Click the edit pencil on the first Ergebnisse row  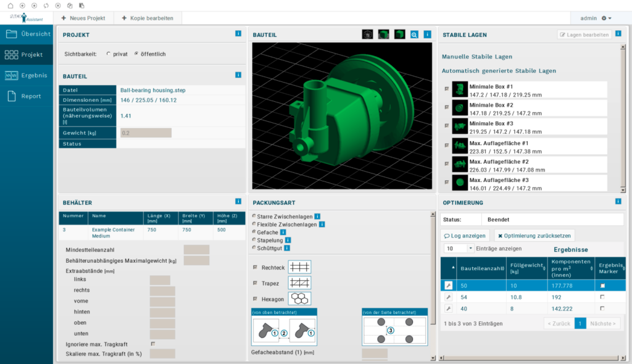click(x=448, y=285)
